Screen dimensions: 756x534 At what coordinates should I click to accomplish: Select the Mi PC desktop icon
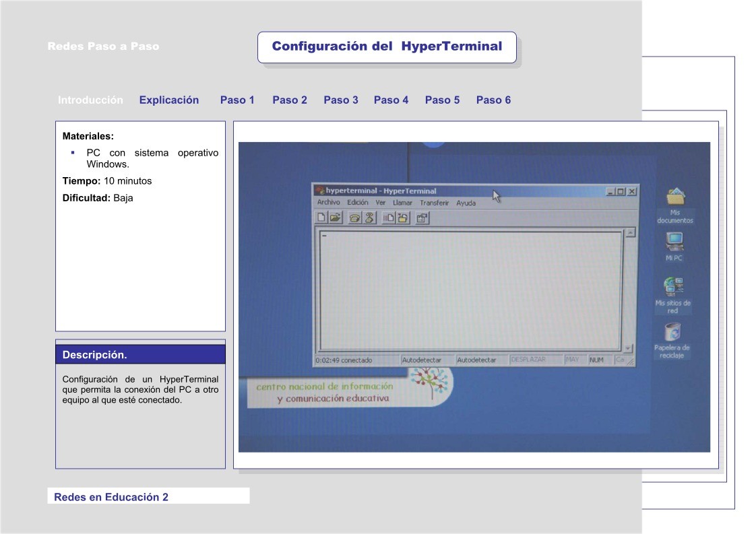pyautogui.click(x=674, y=246)
